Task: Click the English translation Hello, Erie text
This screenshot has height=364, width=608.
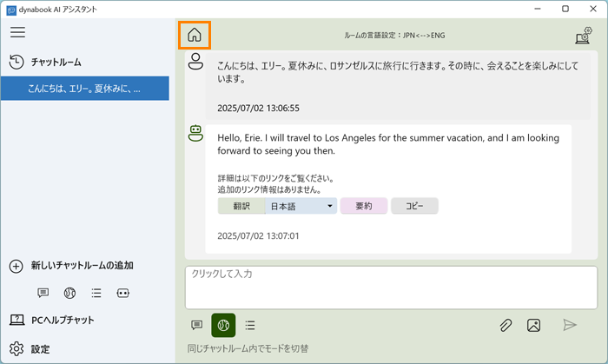Action: pyautogui.click(x=388, y=144)
